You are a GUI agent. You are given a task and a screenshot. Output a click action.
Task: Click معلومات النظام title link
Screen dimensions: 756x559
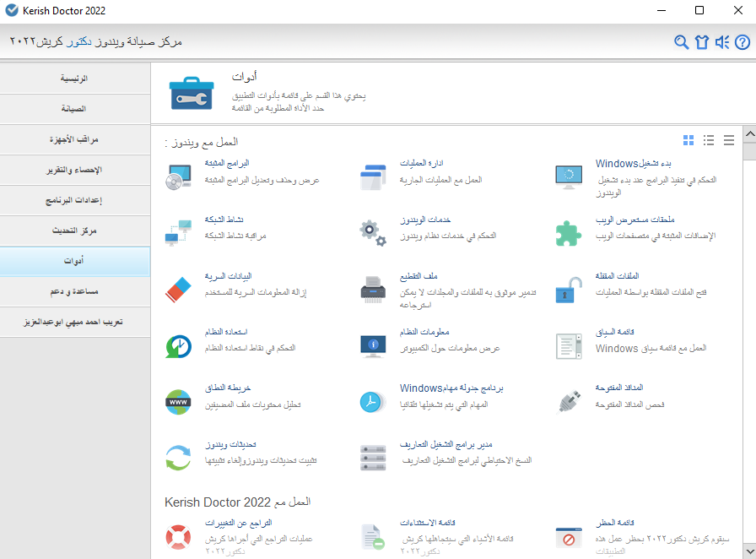[424, 332]
